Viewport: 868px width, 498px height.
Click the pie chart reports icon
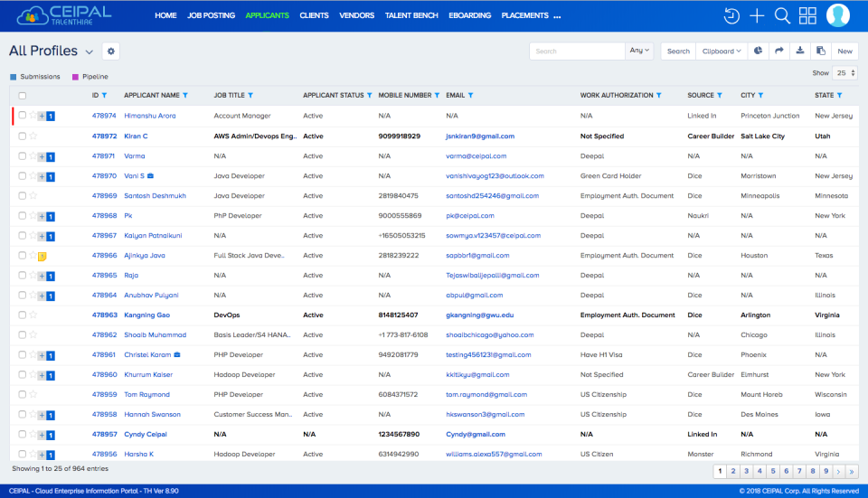tap(758, 51)
